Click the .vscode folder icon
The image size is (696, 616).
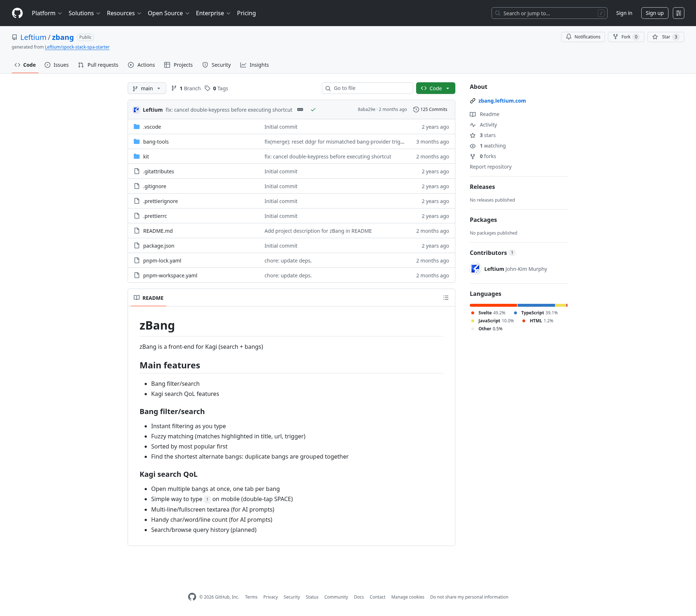[x=137, y=127]
